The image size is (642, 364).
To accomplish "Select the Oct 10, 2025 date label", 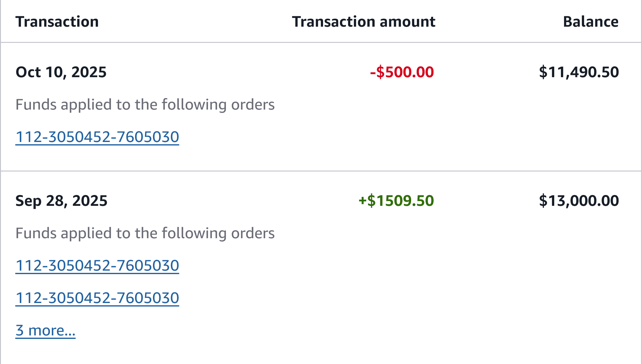I will [x=61, y=72].
